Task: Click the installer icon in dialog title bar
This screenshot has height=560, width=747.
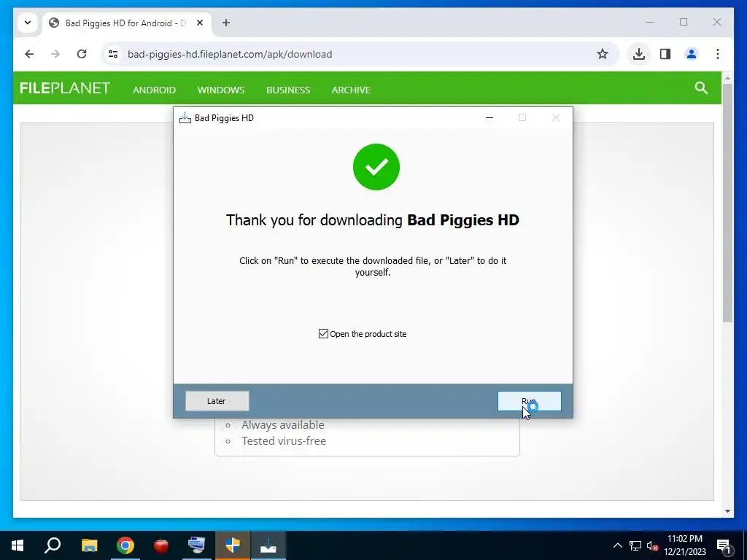Action: point(185,117)
